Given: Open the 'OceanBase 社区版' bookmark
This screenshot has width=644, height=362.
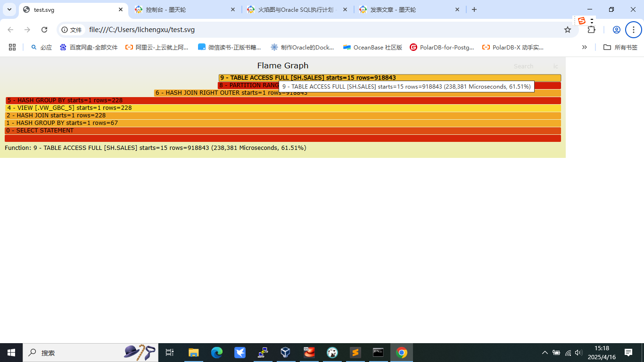Looking at the screenshot, I should click(x=372, y=47).
